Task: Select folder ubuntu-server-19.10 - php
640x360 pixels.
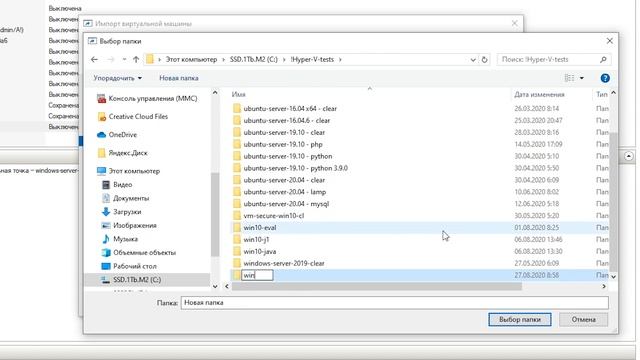Action: click(x=283, y=144)
